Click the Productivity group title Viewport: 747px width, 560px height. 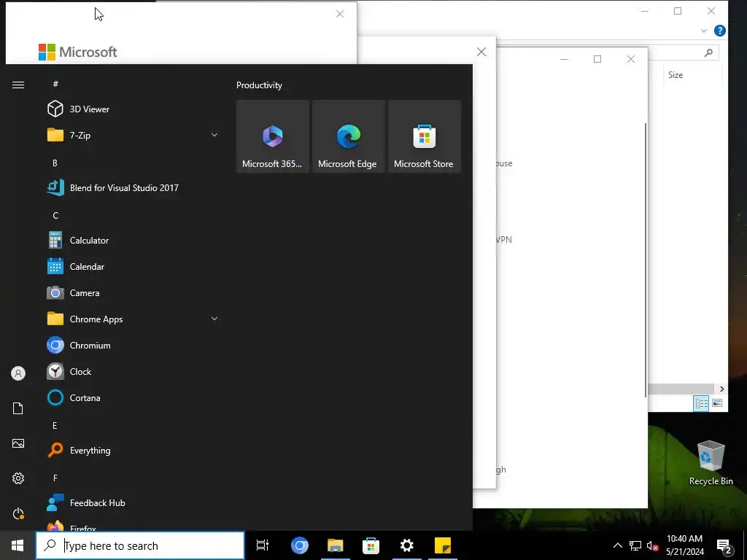click(x=259, y=85)
